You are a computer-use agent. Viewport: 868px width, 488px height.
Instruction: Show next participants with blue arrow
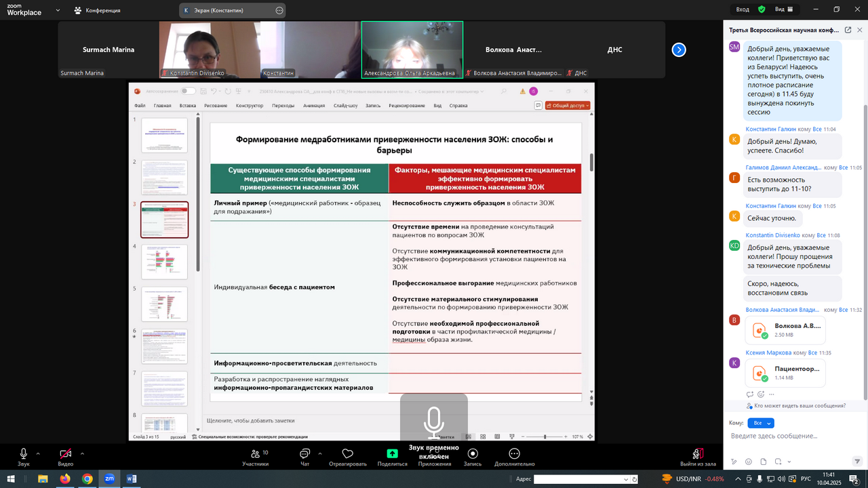coord(679,49)
